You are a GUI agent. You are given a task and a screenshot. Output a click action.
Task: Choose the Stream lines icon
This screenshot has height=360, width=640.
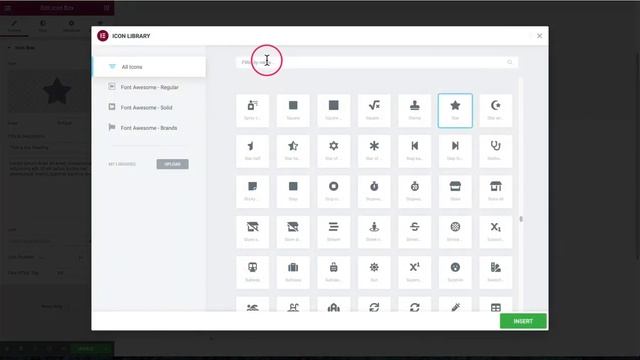click(333, 232)
